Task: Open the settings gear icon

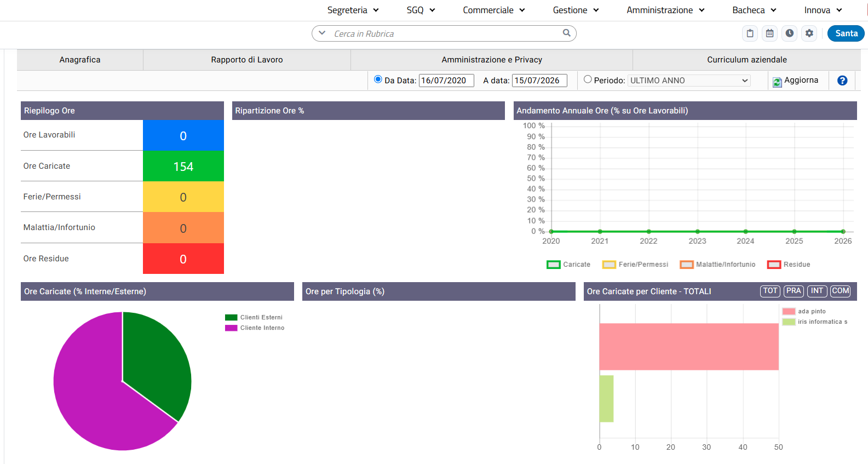Action: coord(809,33)
